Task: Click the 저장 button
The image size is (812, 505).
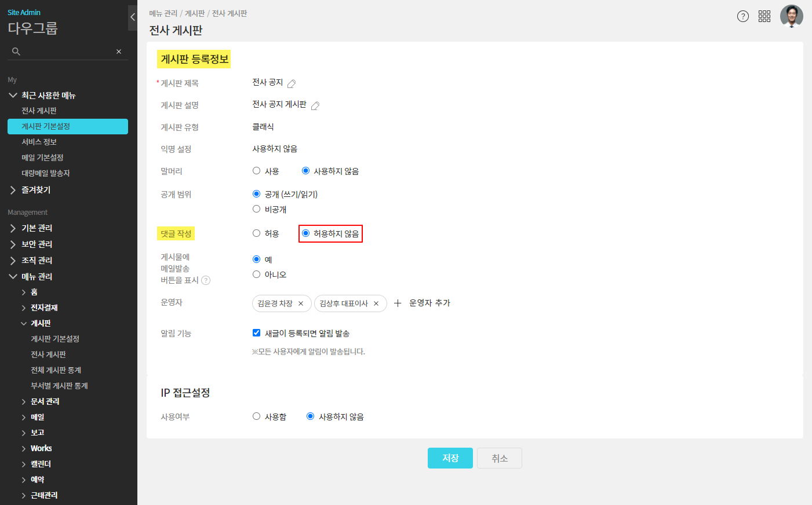Action: [x=450, y=458]
